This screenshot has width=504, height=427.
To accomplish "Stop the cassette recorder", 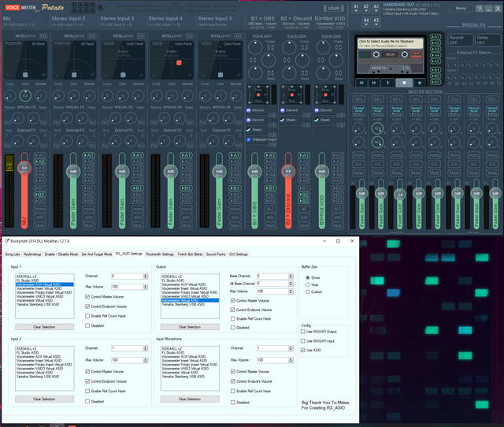I will tap(404, 83).
